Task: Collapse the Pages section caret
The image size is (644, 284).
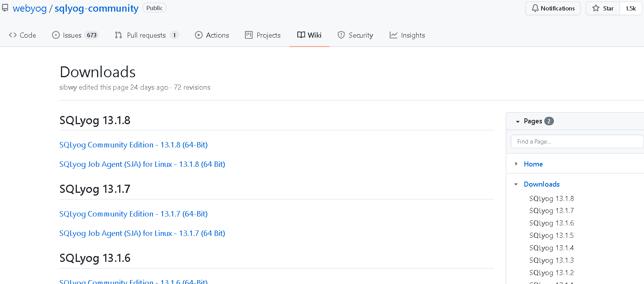Action: click(x=517, y=121)
